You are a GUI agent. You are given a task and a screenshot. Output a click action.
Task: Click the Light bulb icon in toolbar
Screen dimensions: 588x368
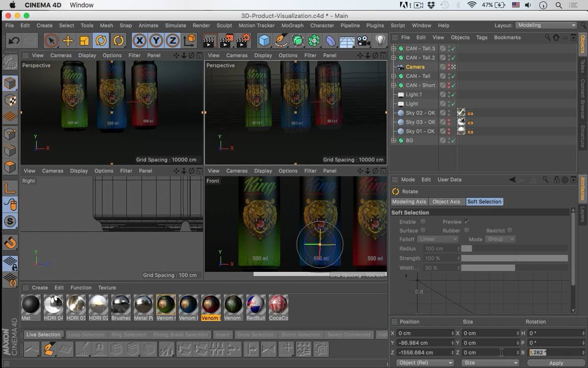(x=380, y=41)
